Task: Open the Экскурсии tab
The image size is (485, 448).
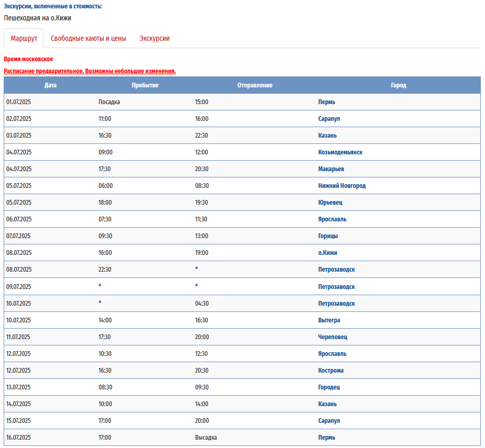Action: coord(155,38)
